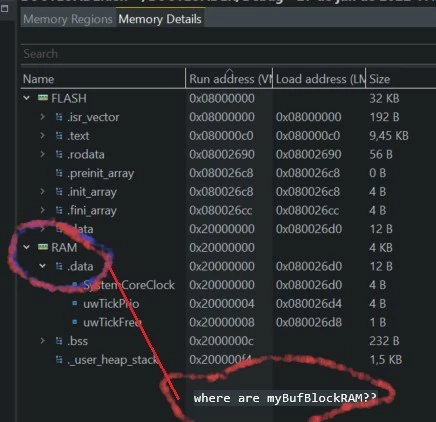This screenshot has height=422, width=436.
Task: Click the RAM memory chip icon
Action: [x=43, y=247]
